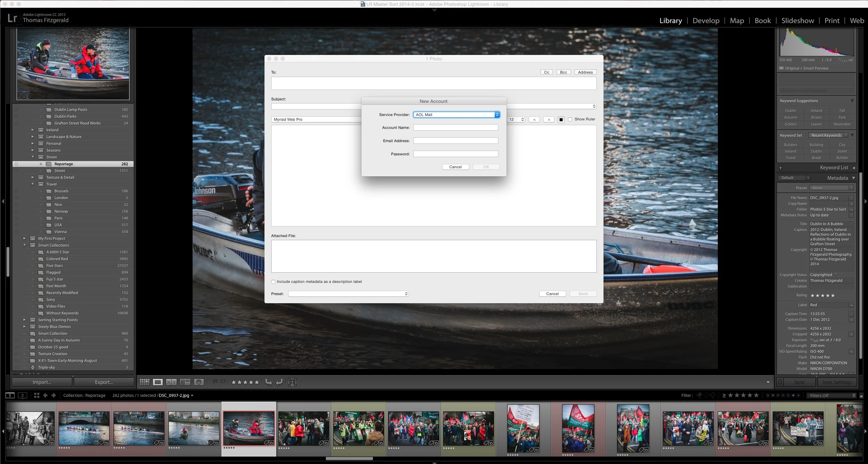Viewport: 868px width, 464px height.
Task: Add a new keyword with the plus icon
Action: coord(781,168)
